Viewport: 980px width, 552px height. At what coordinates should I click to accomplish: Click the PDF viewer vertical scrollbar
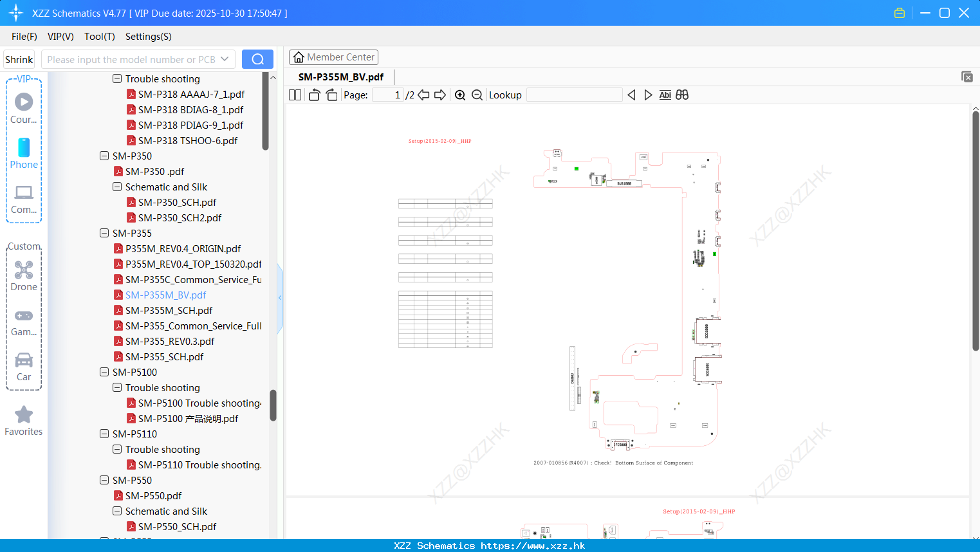(x=975, y=232)
